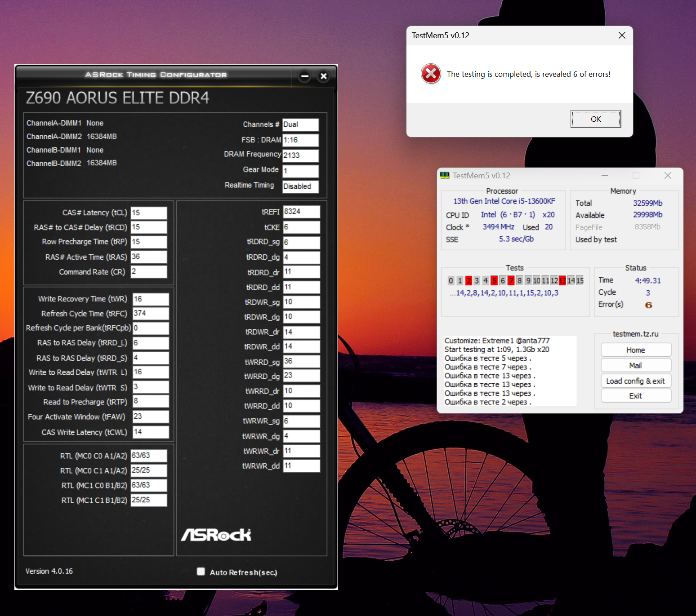Click the log line "Ошибка в тесте 5 через ."
Viewport: 696px width, 616px height.
tap(488, 358)
